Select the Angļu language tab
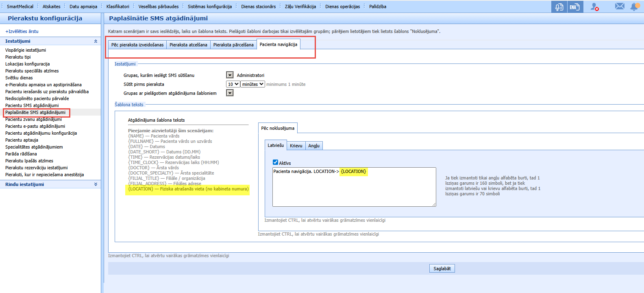 click(314, 146)
